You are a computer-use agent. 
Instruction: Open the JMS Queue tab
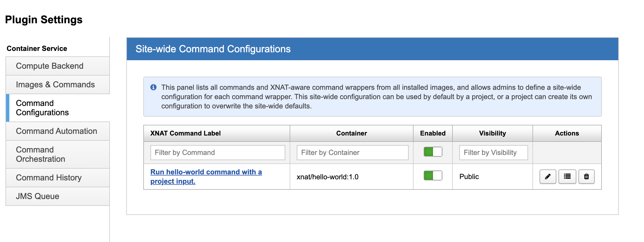[x=38, y=196]
